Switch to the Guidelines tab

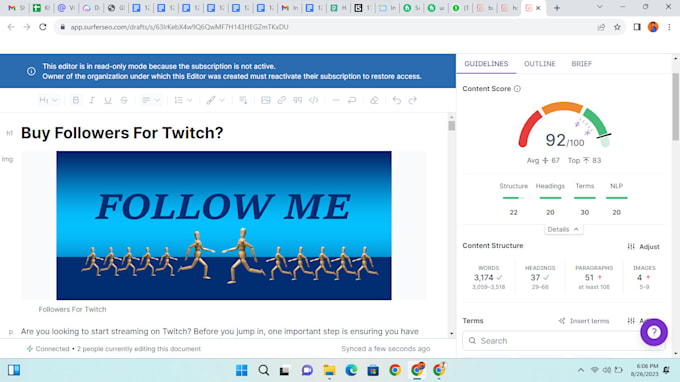486,64
